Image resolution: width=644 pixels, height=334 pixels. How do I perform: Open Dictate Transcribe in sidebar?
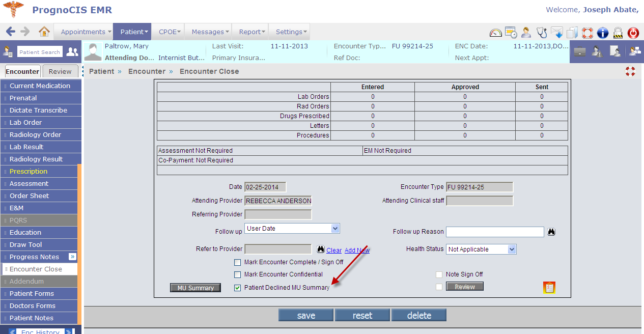[41, 110]
